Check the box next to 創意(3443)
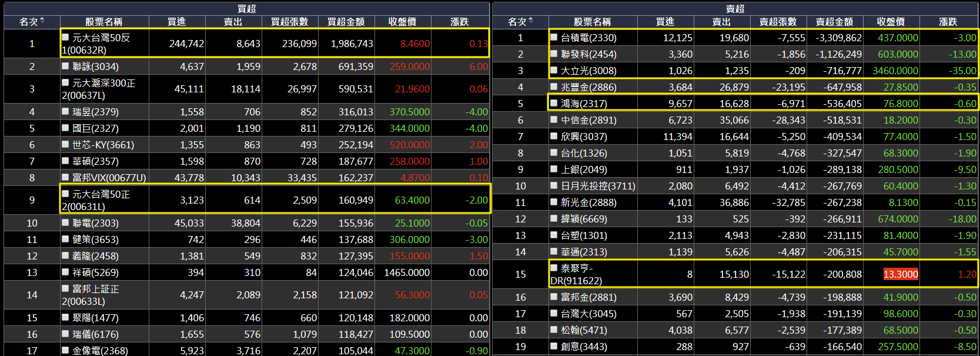The image size is (980, 356). [x=554, y=346]
